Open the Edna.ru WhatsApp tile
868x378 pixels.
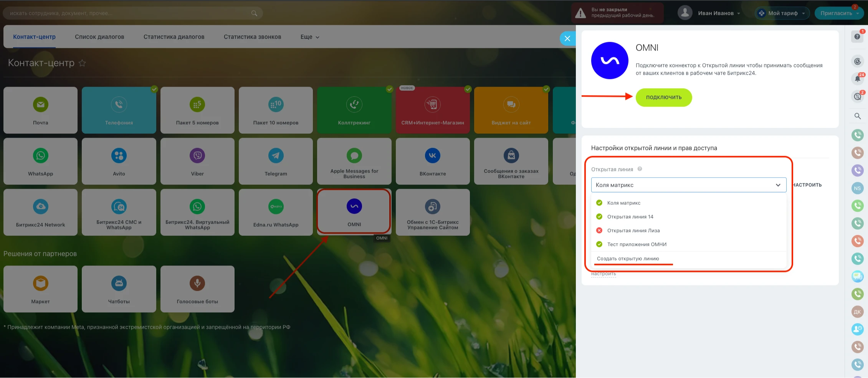click(276, 212)
